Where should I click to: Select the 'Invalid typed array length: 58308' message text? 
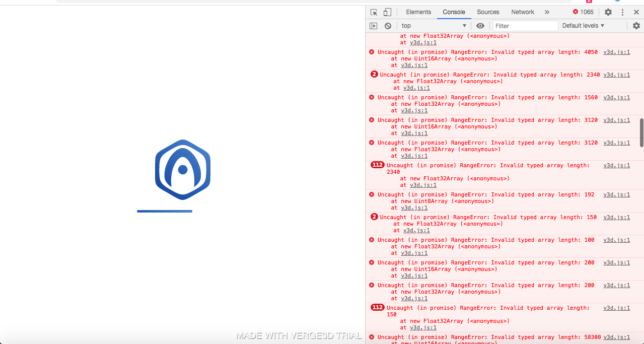(546, 337)
